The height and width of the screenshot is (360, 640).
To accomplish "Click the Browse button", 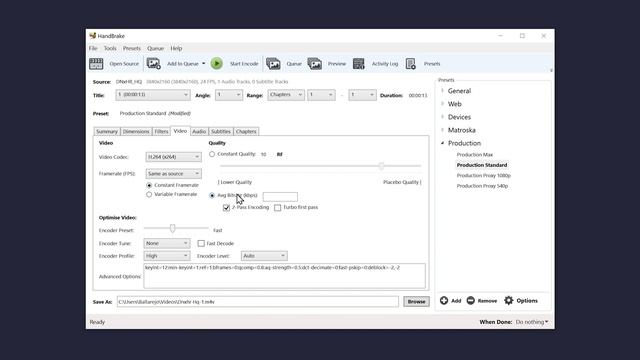I will (x=416, y=302).
